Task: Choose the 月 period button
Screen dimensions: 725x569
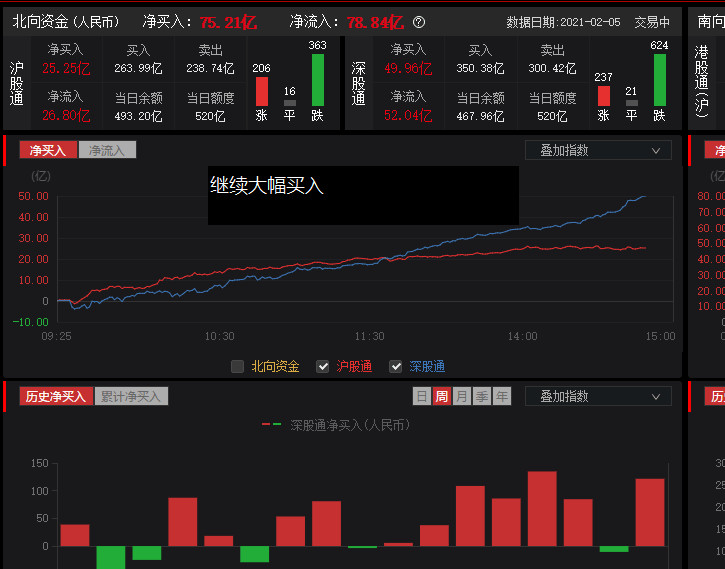Action: tap(461, 396)
